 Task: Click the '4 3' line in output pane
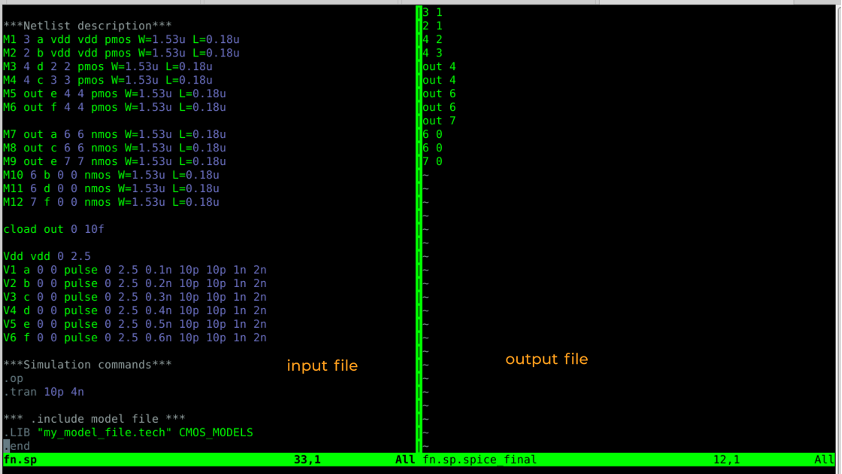point(432,53)
